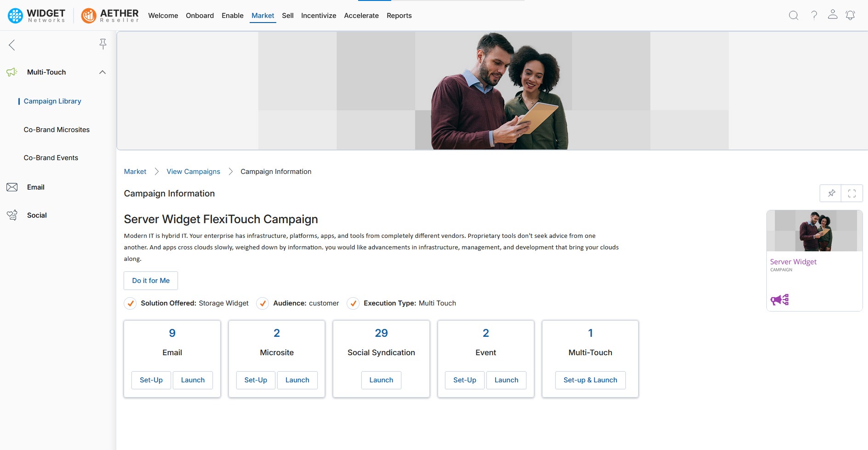Click the help question mark icon
Image resolution: width=868 pixels, height=450 pixels.
pos(814,16)
